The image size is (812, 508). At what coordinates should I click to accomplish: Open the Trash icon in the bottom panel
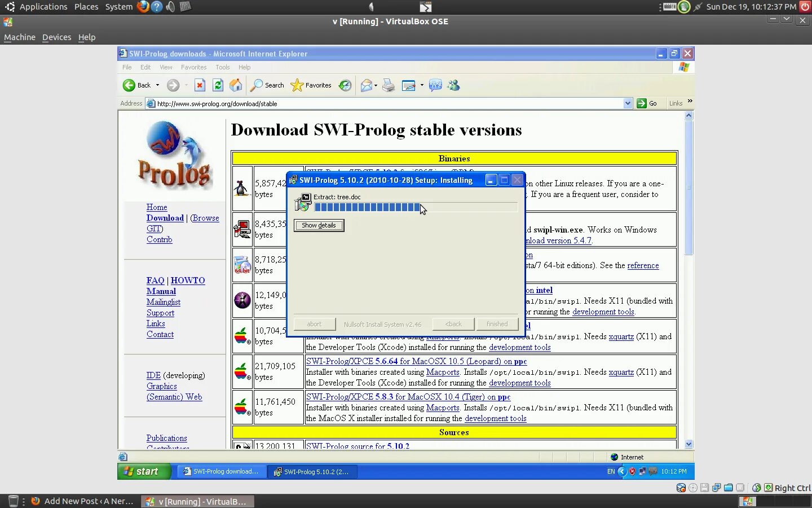click(14, 501)
